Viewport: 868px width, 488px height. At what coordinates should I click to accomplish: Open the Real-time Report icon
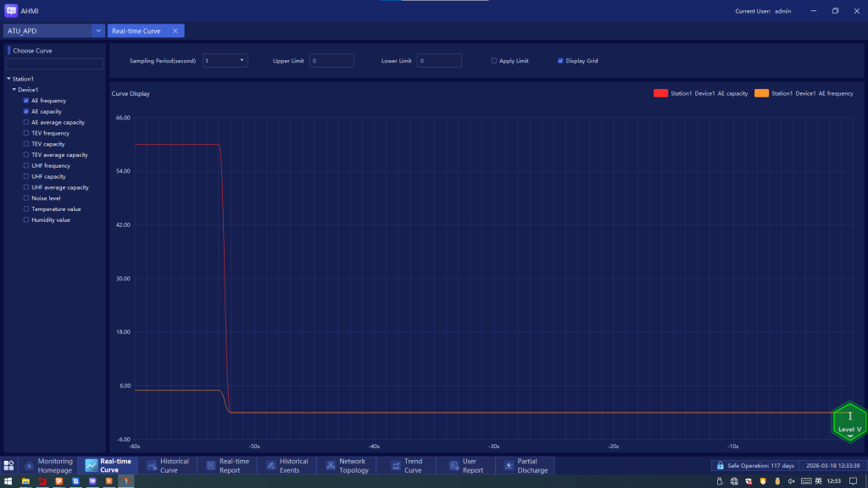(x=211, y=465)
